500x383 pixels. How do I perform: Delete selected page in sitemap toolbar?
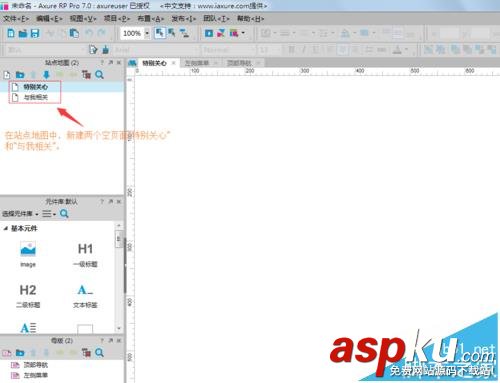86,75
